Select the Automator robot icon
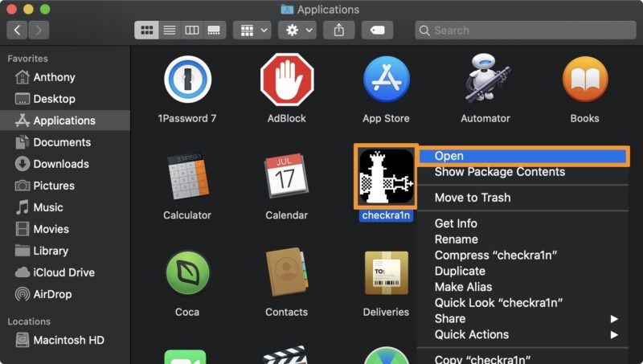 pyautogui.click(x=485, y=80)
